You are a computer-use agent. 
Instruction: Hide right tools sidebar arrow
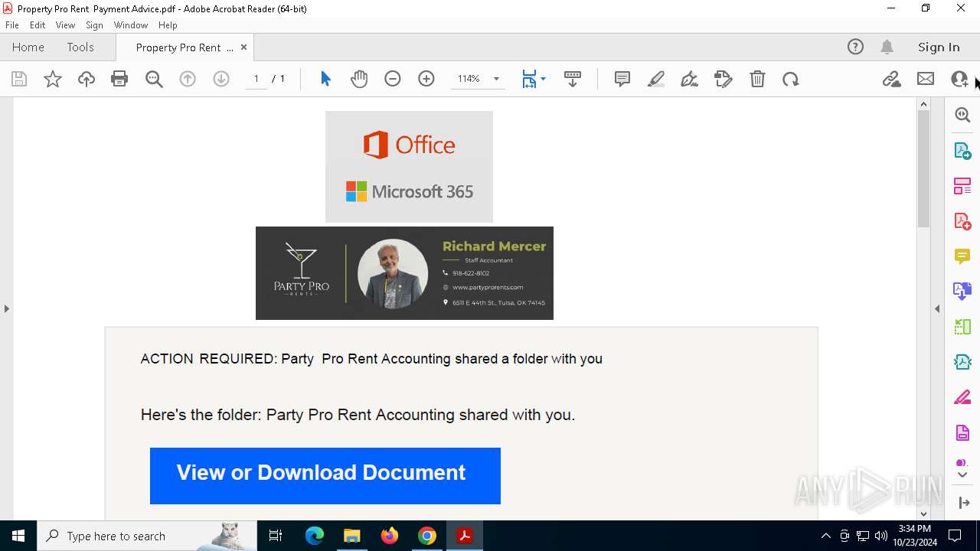(962, 503)
